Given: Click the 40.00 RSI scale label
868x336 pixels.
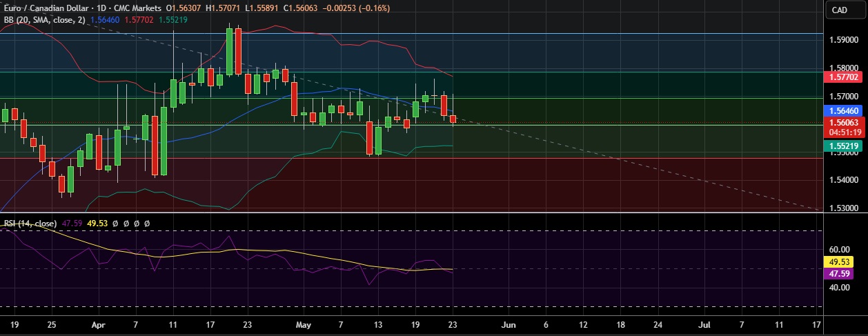Looking at the screenshot, I should (x=838, y=288).
